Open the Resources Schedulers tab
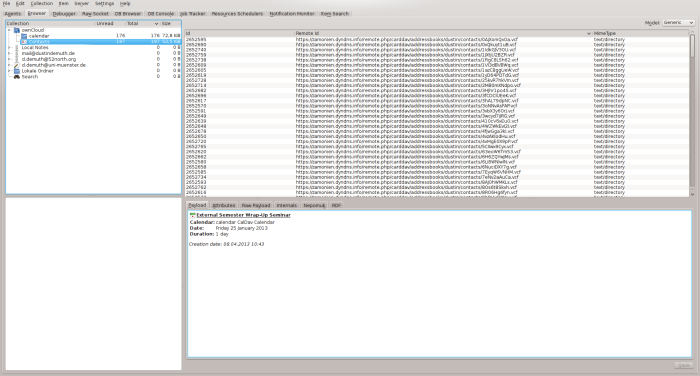The width and height of the screenshot is (700, 376). coord(237,14)
